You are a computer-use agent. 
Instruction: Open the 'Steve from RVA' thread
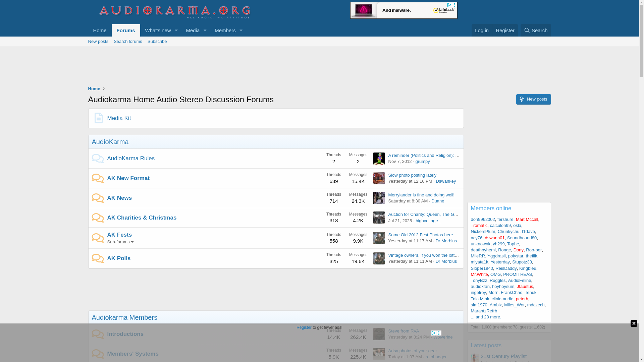point(404,331)
